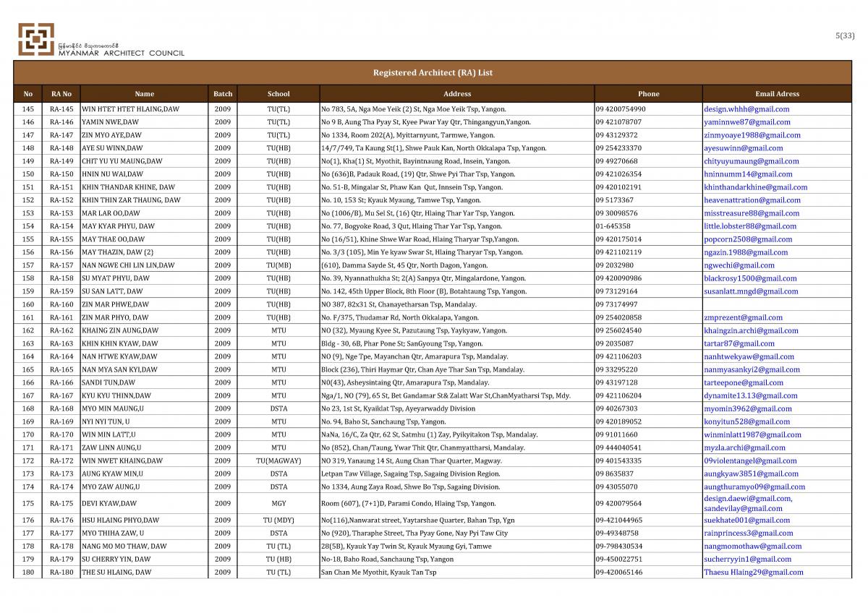Open email link nangmomothaw@gmail.com
868x613 pixels.
752,546
